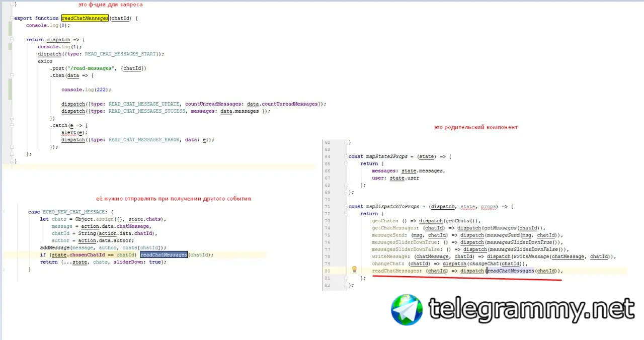Click the getChatMessages property line
This screenshot has height=340, width=644.
coord(459,228)
